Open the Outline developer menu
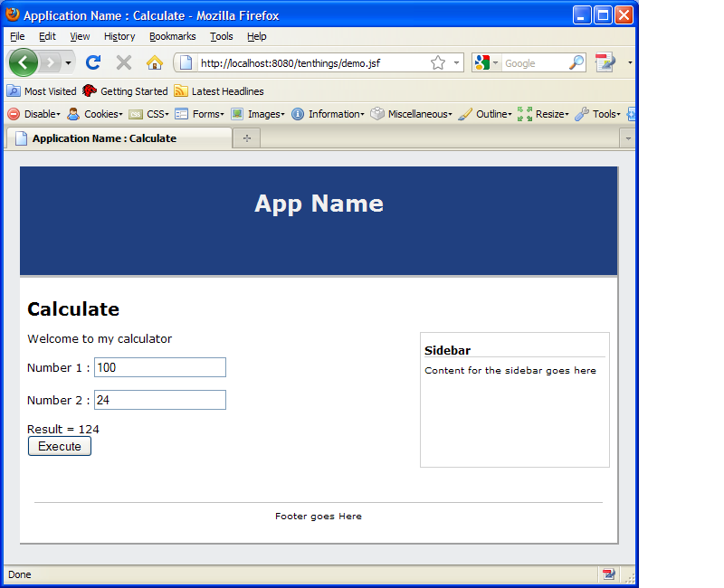 pos(493,114)
